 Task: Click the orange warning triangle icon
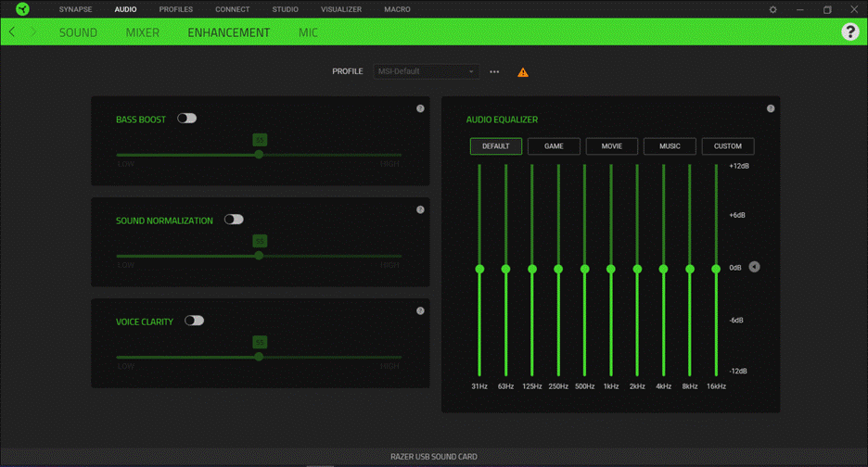(x=523, y=72)
